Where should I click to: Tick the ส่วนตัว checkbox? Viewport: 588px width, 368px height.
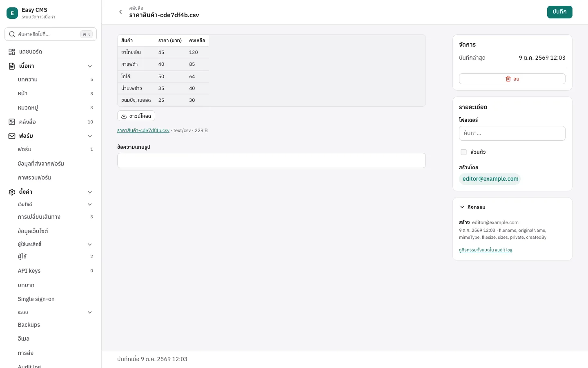(x=463, y=152)
